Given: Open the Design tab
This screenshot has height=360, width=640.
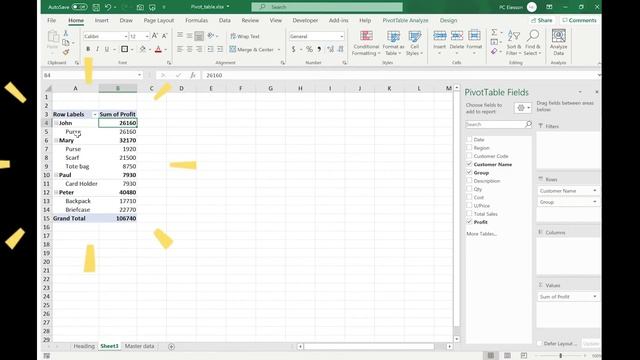Looking at the screenshot, I should coord(448,20).
